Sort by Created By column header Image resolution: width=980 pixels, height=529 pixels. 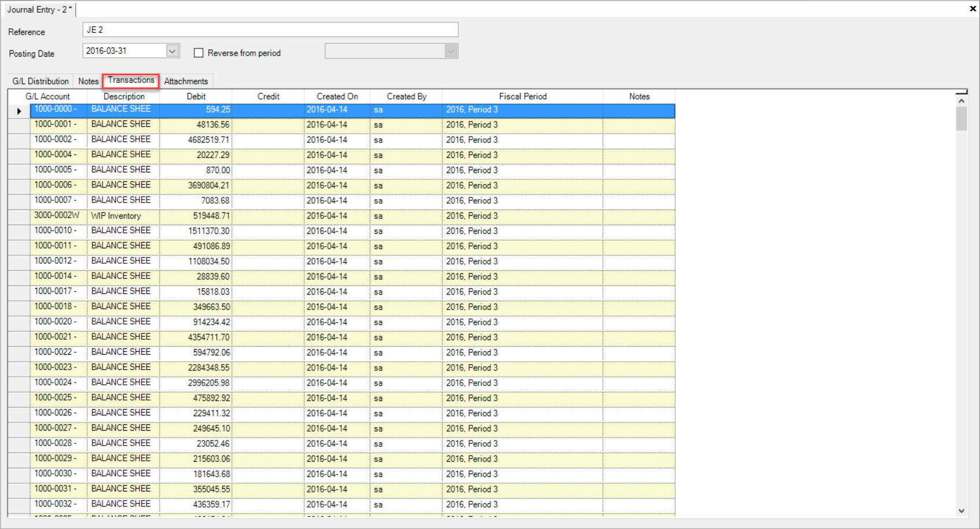tap(407, 97)
